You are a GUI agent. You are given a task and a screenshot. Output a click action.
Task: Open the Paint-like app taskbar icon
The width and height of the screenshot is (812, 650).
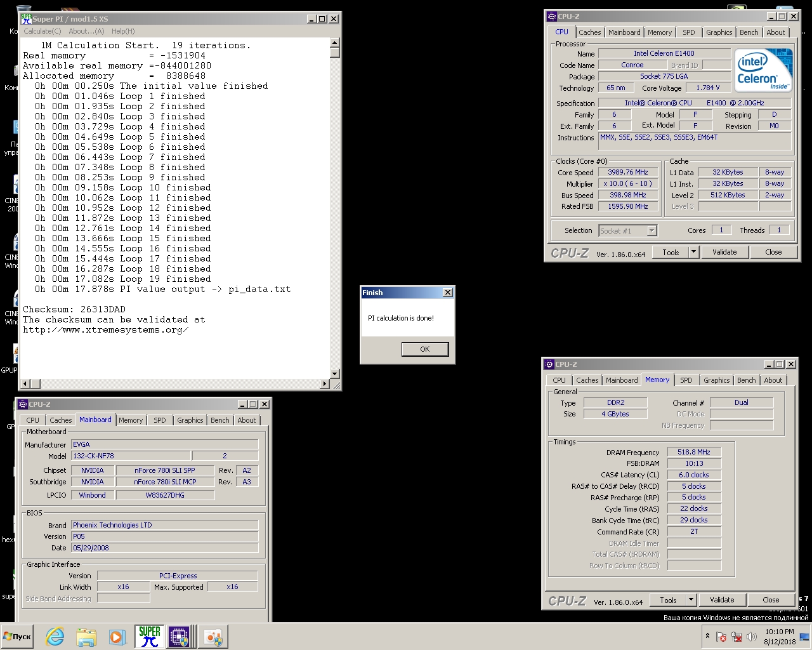click(213, 636)
